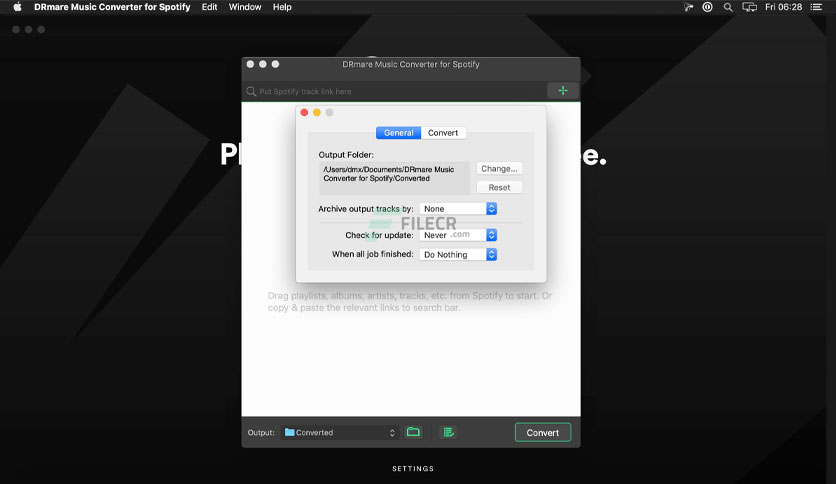Close the preferences dialog with the red button
836x484 pixels.
point(304,112)
